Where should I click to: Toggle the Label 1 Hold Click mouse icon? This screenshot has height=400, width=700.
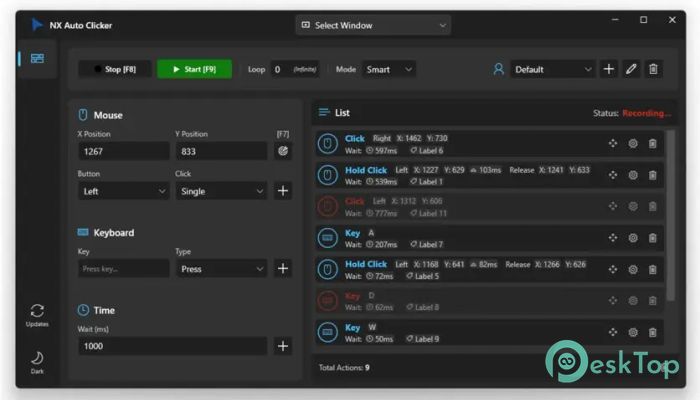tap(327, 175)
